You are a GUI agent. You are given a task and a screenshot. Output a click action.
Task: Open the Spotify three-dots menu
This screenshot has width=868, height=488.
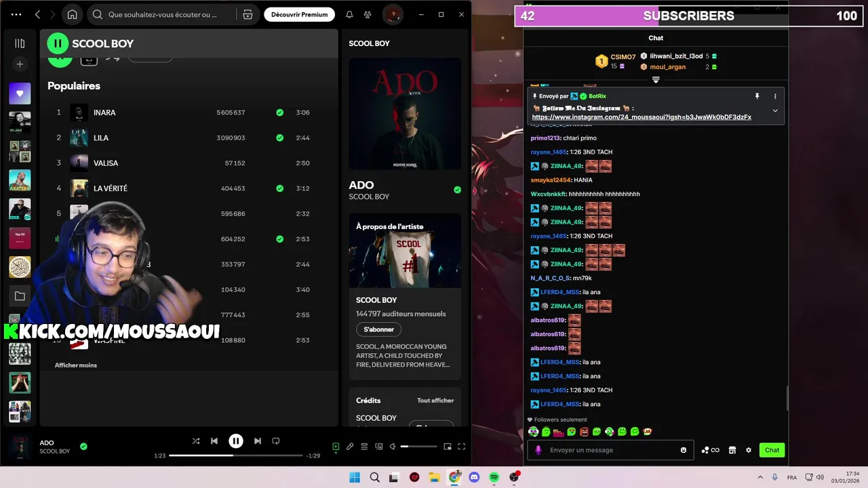tap(16, 14)
